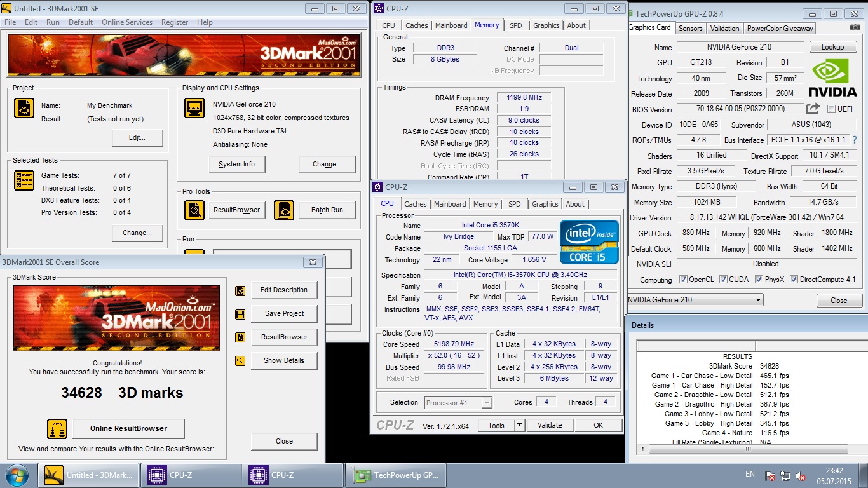The width and height of the screenshot is (868, 488).
Task: Click the icon beside the Edit Description button
Action: tap(240, 290)
